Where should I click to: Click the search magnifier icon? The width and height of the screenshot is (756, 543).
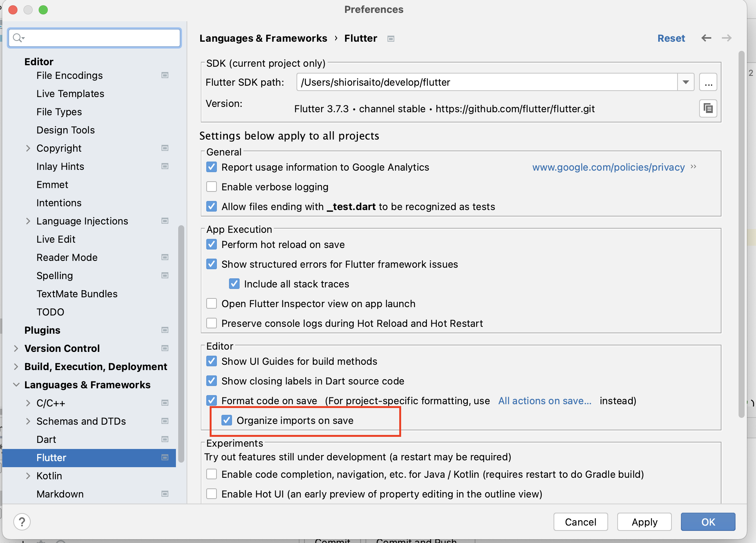[x=17, y=38]
